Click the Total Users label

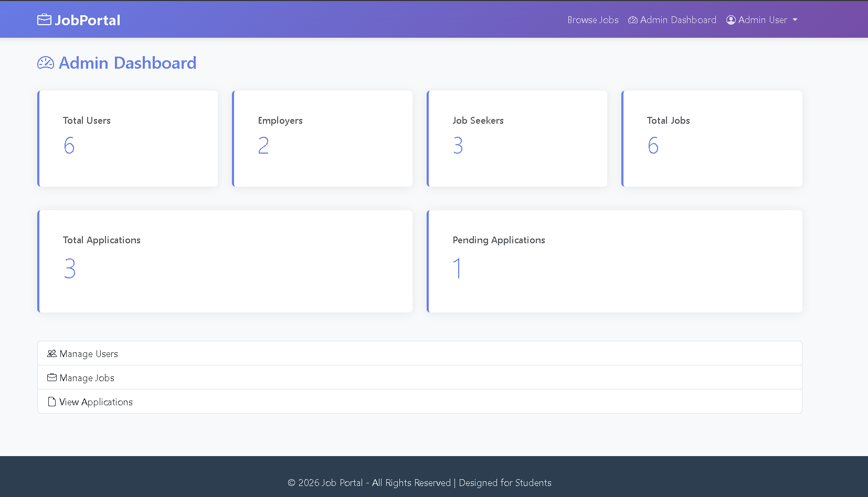(87, 121)
